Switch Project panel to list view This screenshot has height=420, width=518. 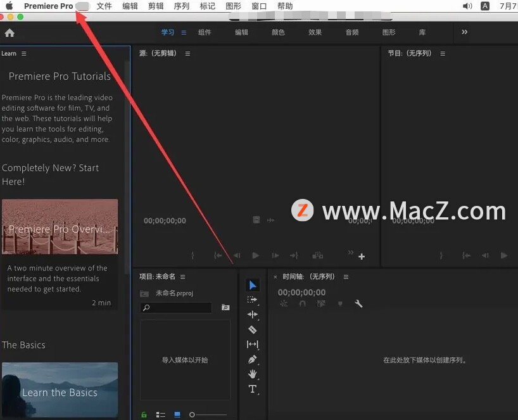[161, 414]
